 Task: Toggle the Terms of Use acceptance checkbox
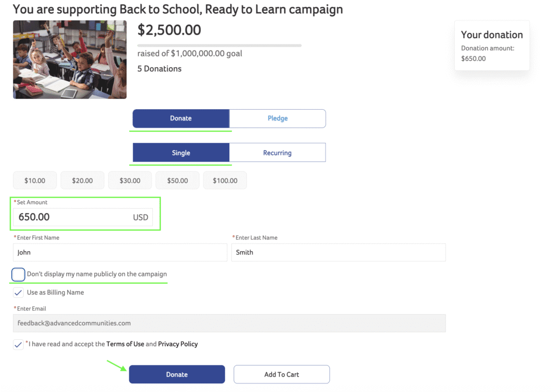click(x=18, y=345)
